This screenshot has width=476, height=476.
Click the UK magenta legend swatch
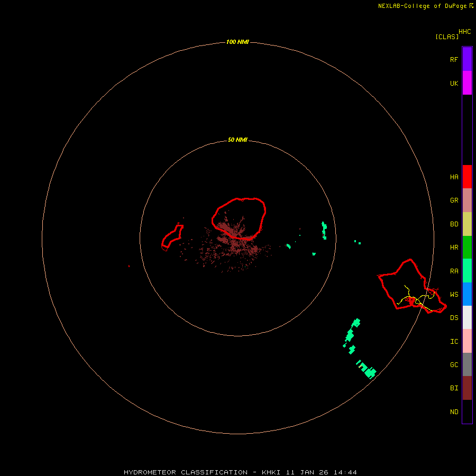click(467, 83)
